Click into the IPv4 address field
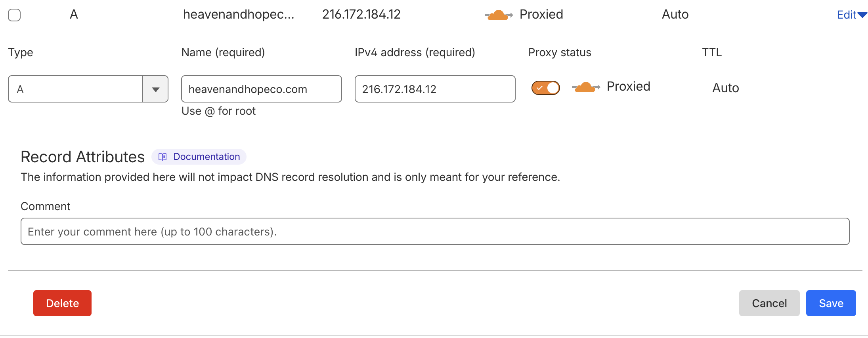868x338 pixels. [435, 89]
